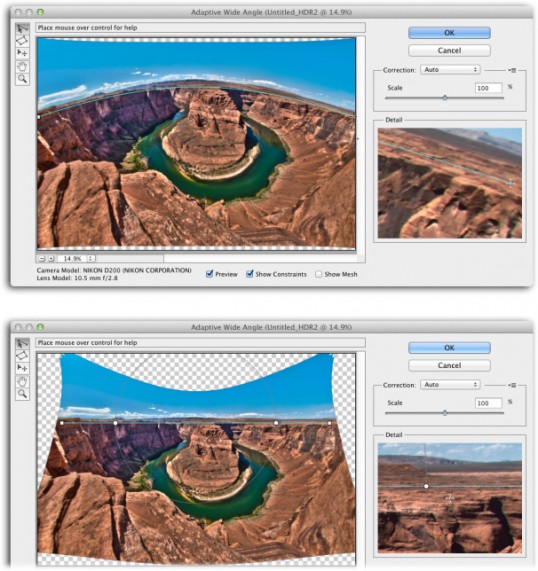The image size is (538, 571).
Task: Open the Correction dropdown in top dialog
Action: pos(450,70)
